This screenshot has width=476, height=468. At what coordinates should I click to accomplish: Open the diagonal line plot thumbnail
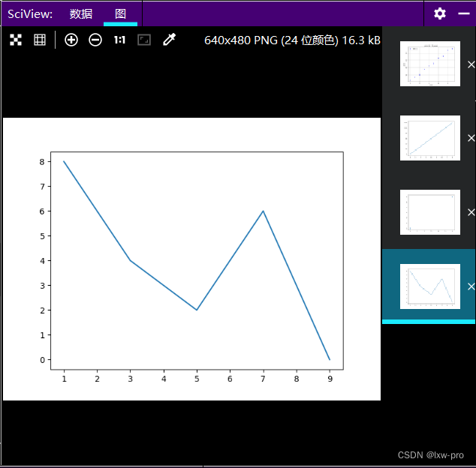point(430,138)
